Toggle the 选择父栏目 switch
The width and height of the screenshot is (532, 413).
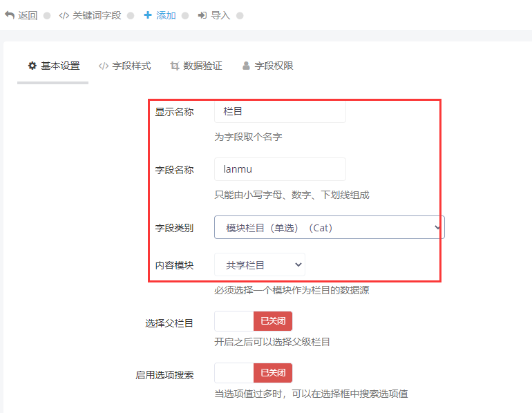coord(253,321)
